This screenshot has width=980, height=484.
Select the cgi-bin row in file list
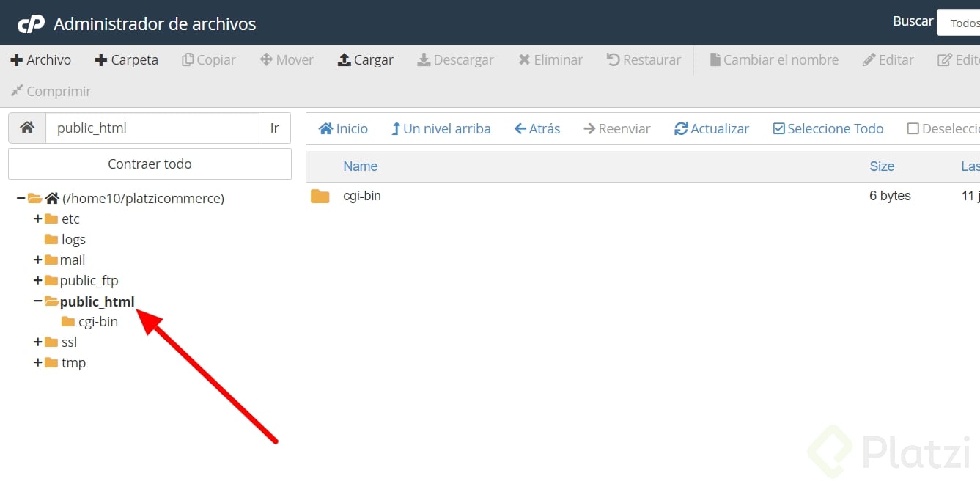(643, 197)
